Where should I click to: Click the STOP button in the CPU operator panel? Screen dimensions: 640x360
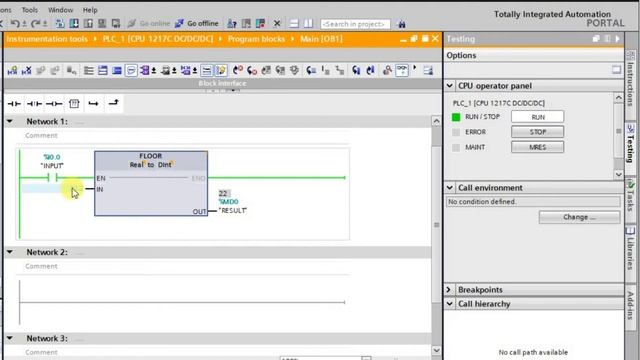538,132
